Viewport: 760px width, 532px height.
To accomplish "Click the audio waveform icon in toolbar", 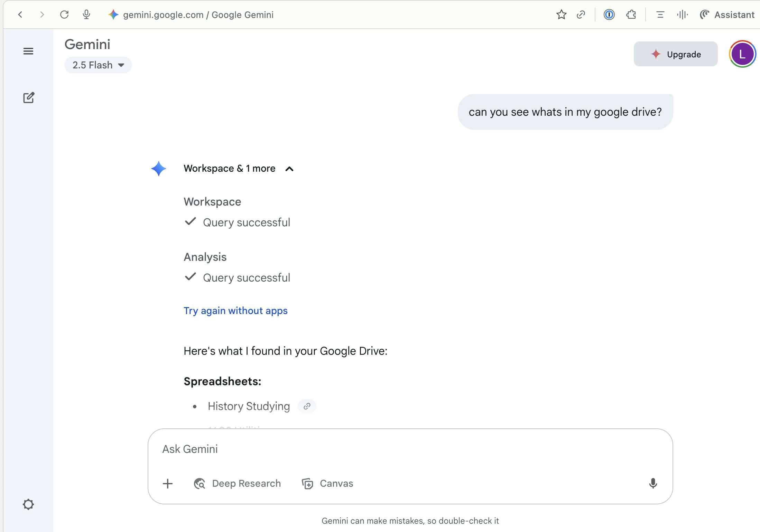I will pos(682,15).
